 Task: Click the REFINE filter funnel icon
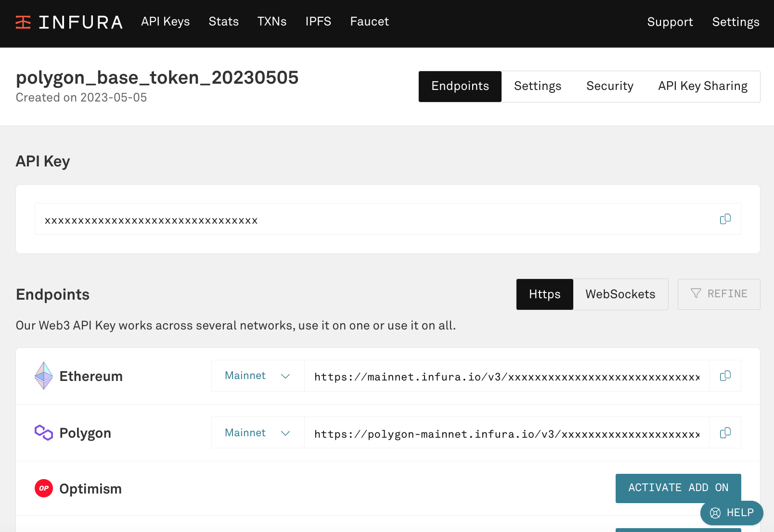(x=696, y=293)
